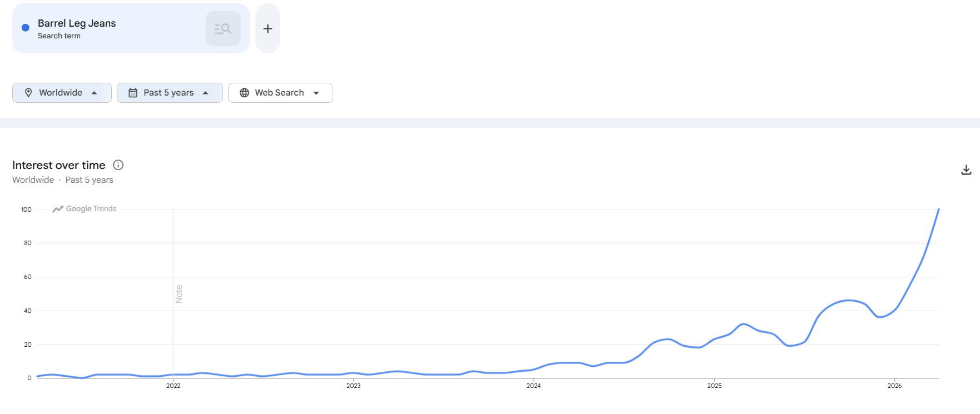Image resolution: width=980 pixels, height=414 pixels.
Task: Click the Web Search type label
Action: (279, 93)
